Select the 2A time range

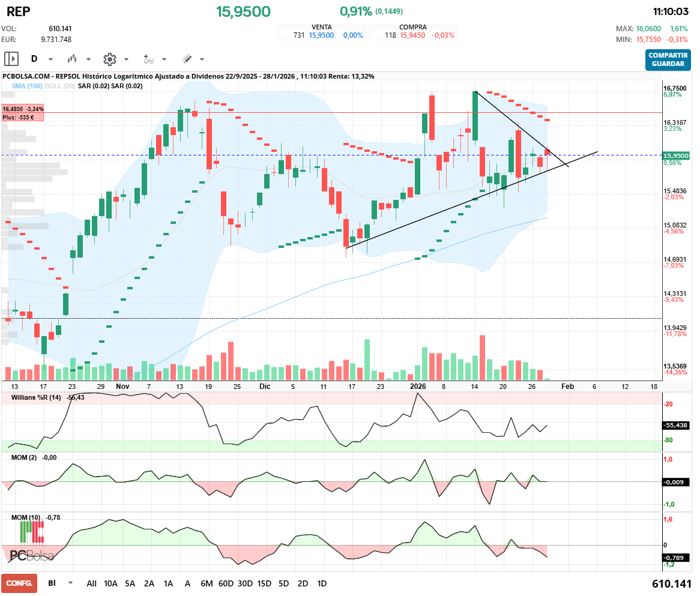[149, 583]
